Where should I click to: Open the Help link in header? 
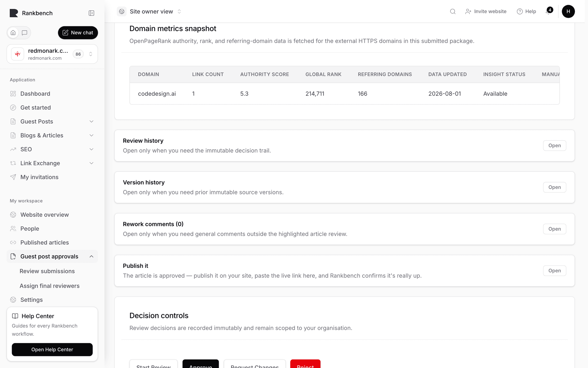point(526,12)
